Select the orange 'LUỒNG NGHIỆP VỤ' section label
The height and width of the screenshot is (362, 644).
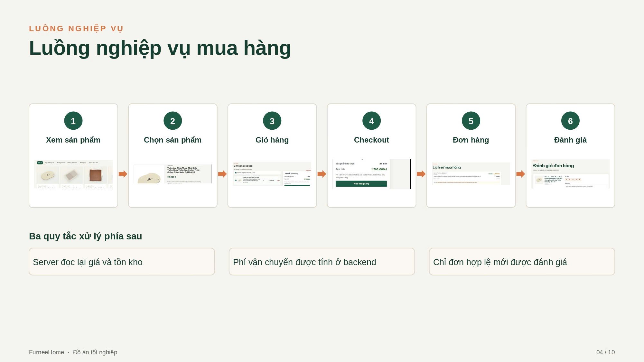(x=76, y=29)
